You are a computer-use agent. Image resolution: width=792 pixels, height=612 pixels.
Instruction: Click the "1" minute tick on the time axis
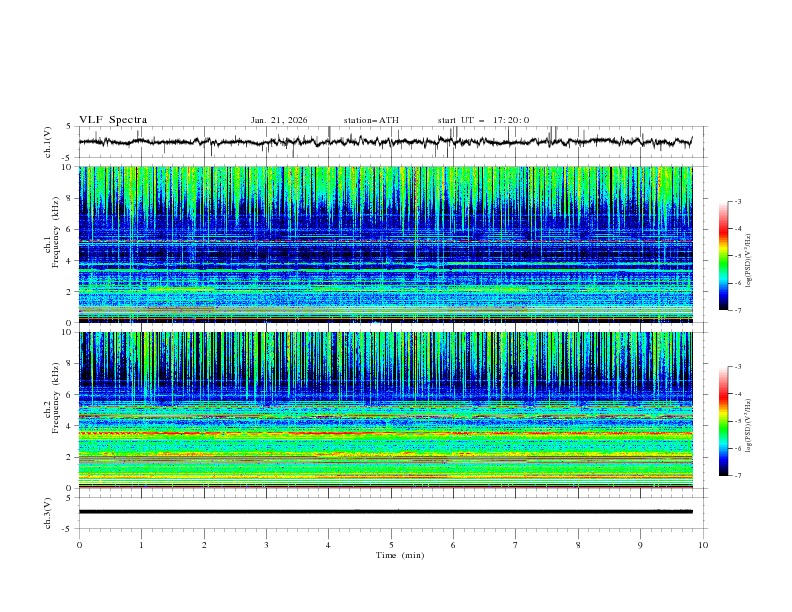click(x=141, y=545)
